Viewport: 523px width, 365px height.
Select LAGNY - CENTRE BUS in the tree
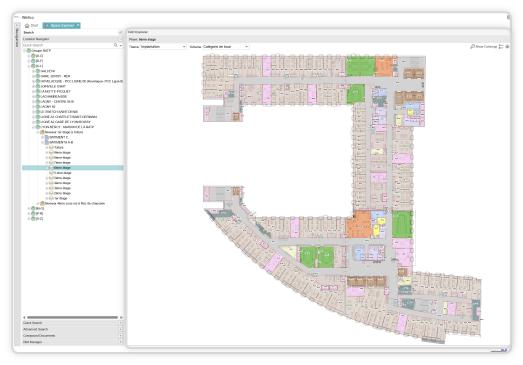pyautogui.click(x=57, y=102)
